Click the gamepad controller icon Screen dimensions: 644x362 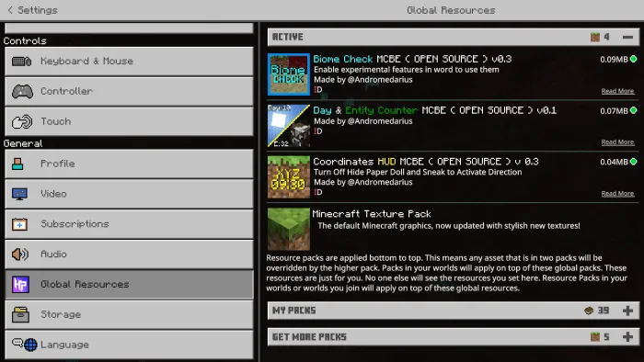point(22,92)
